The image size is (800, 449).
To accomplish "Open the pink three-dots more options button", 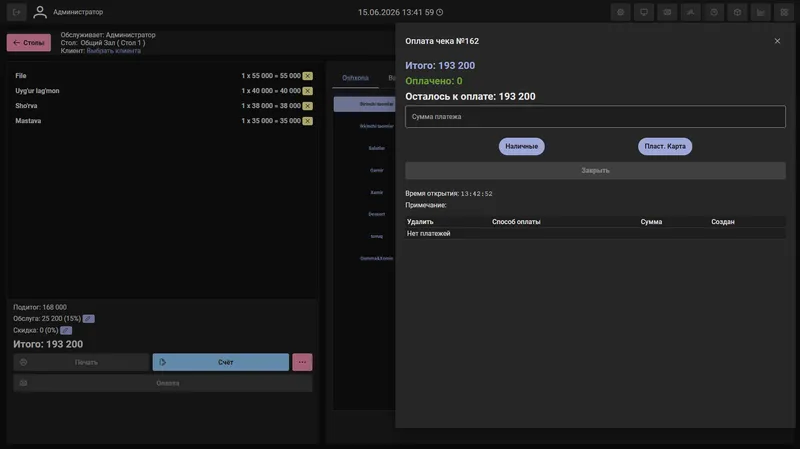I will click(302, 362).
